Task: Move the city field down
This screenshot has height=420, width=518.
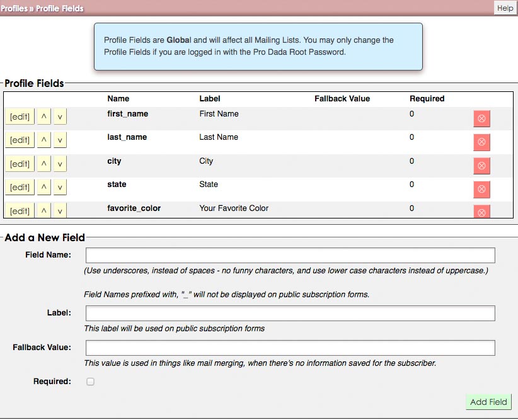Action: click(x=59, y=164)
